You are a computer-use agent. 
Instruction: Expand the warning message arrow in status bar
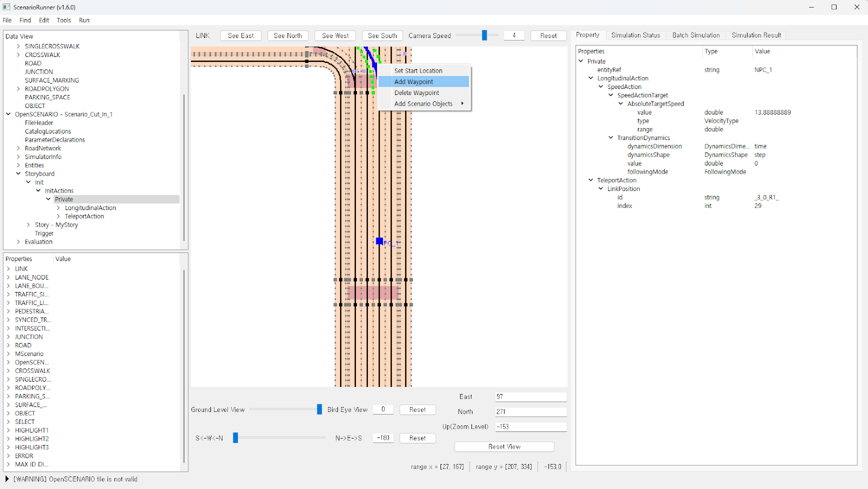[7, 479]
